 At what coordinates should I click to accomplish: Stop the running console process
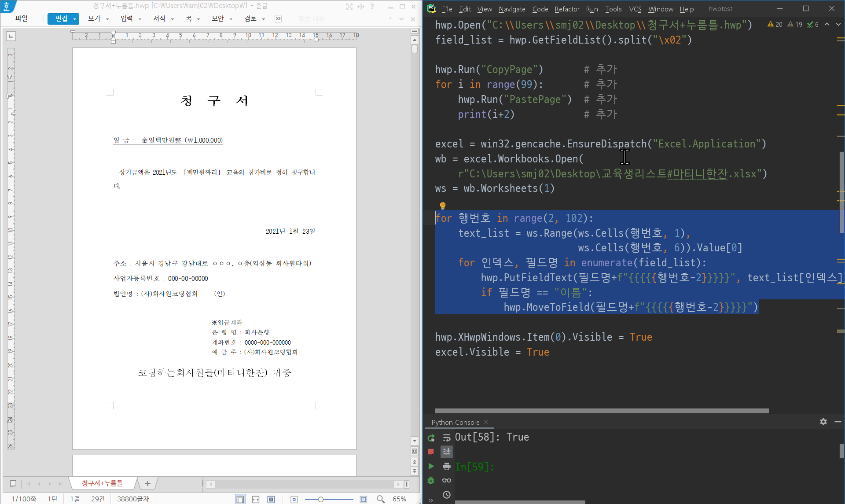[x=431, y=452]
